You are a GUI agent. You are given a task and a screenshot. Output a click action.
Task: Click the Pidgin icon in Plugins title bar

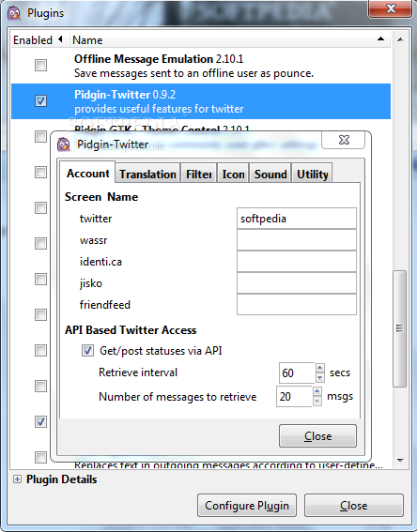pyautogui.click(x=14, y=13)
